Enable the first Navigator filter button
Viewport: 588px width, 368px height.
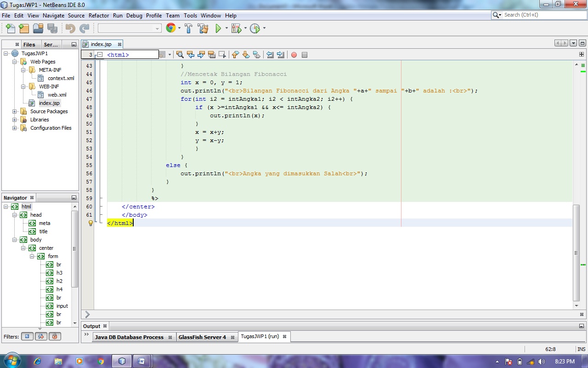[x=27, y=336]
